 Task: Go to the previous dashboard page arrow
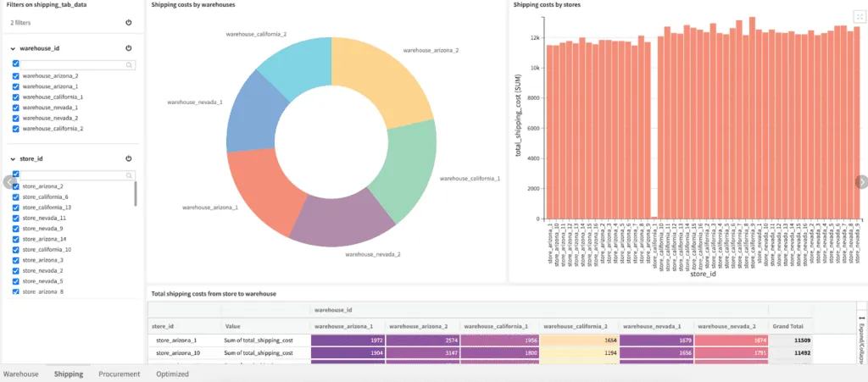9,181
